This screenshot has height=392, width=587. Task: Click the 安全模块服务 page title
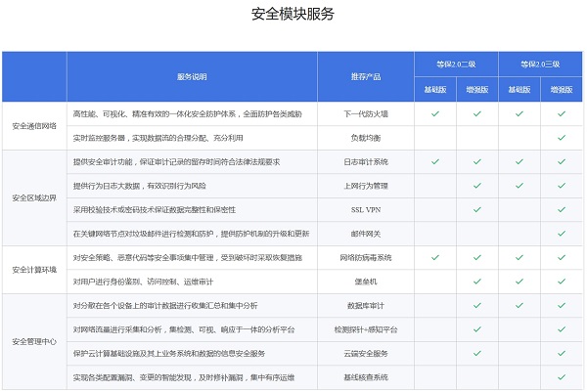coord(293,14)
